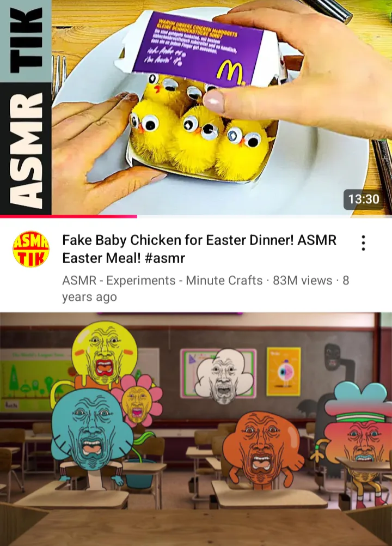Click the yellow eye poster on classroom wall

pyautogui.click(x=284, y=371)
